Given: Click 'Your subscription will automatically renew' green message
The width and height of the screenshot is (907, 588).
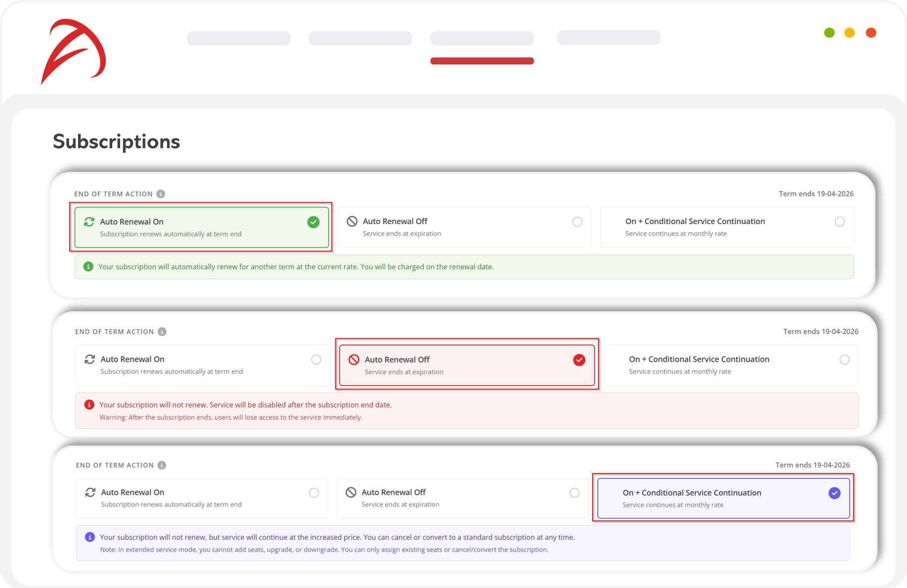Looking at the screenshot, I should pos(296,267).
